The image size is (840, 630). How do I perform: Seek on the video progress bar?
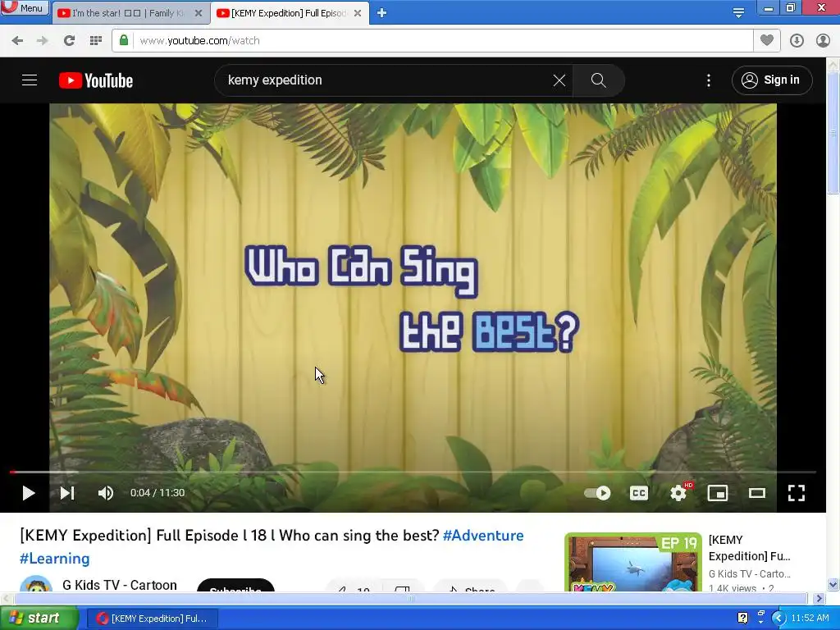413,472
